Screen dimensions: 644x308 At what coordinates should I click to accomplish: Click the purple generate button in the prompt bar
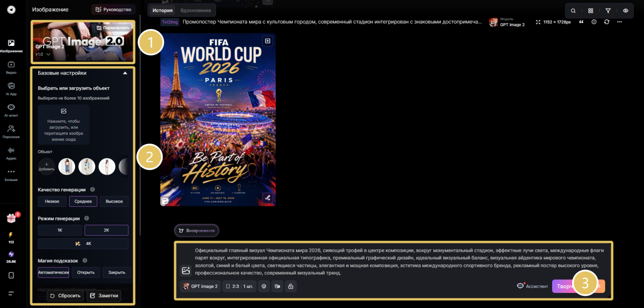tap(578, 286)
